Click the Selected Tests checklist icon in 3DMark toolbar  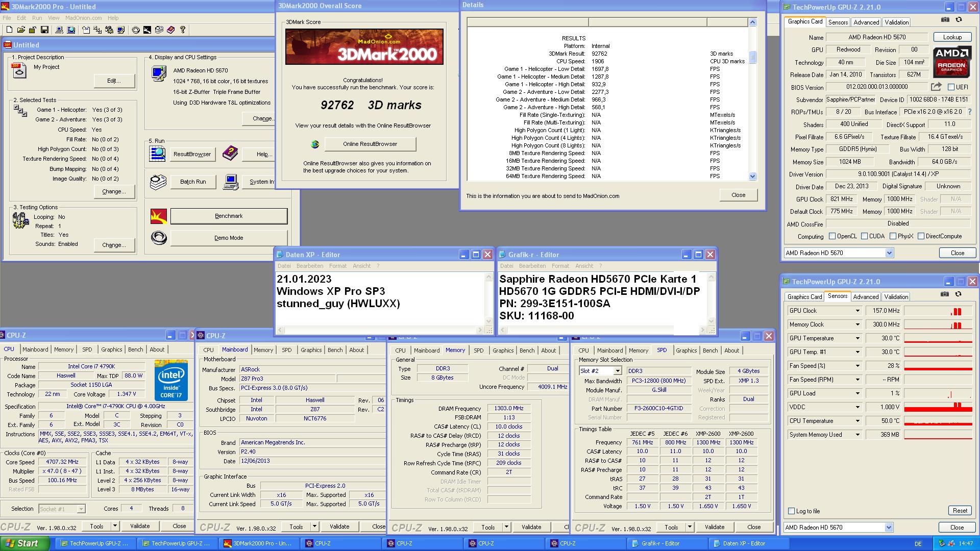point(97,30)
